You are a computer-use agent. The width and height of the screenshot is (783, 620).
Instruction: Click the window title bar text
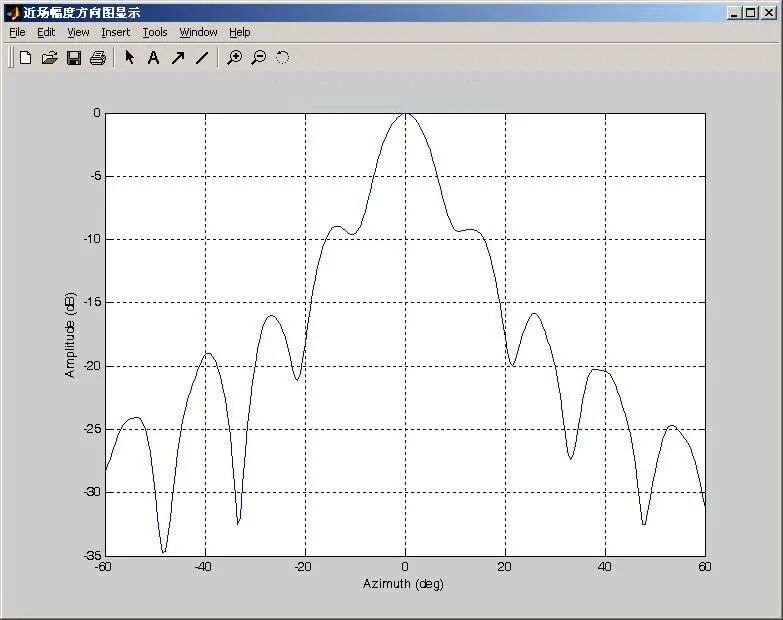click(x=81, y=13)
